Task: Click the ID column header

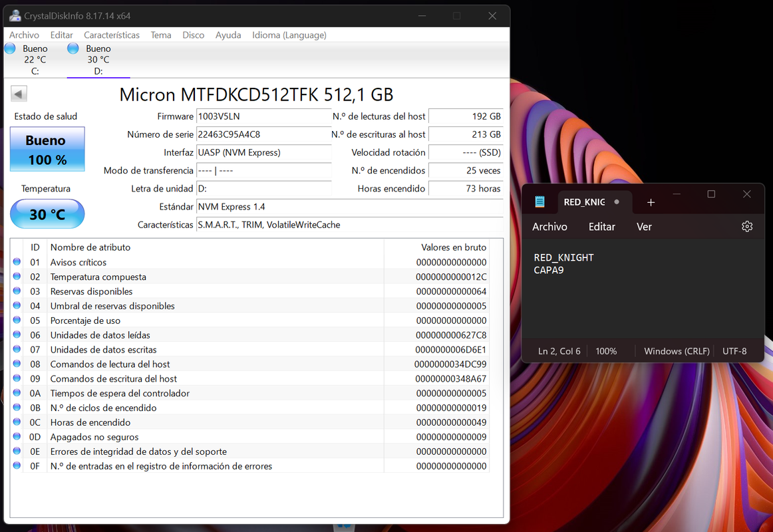Action: pos(35,247)
